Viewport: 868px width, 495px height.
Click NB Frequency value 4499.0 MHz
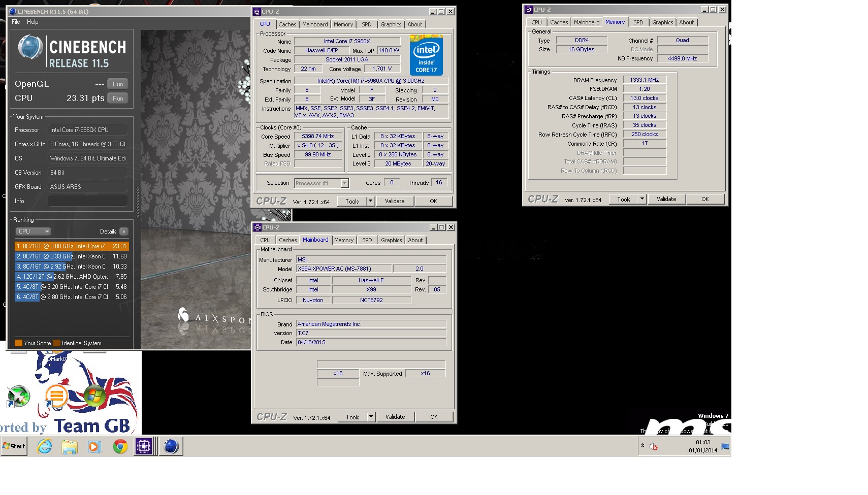point(682,58)
